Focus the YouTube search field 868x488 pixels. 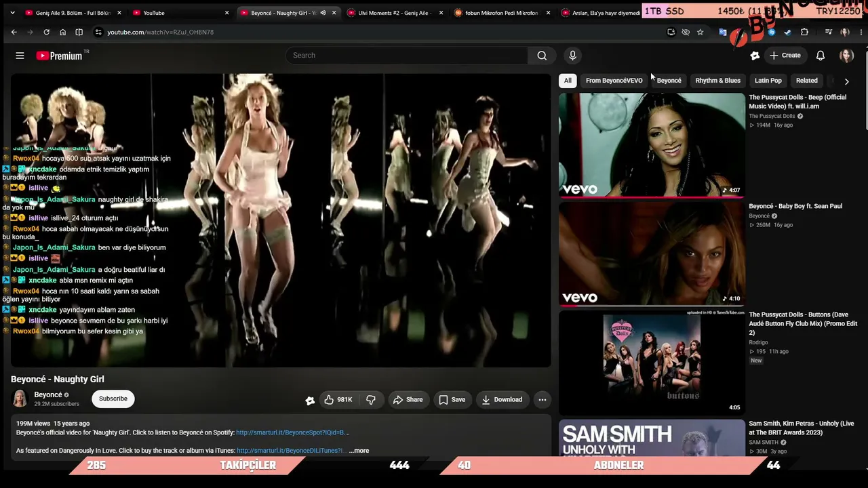pyautogui.click(x=407, y=56)
